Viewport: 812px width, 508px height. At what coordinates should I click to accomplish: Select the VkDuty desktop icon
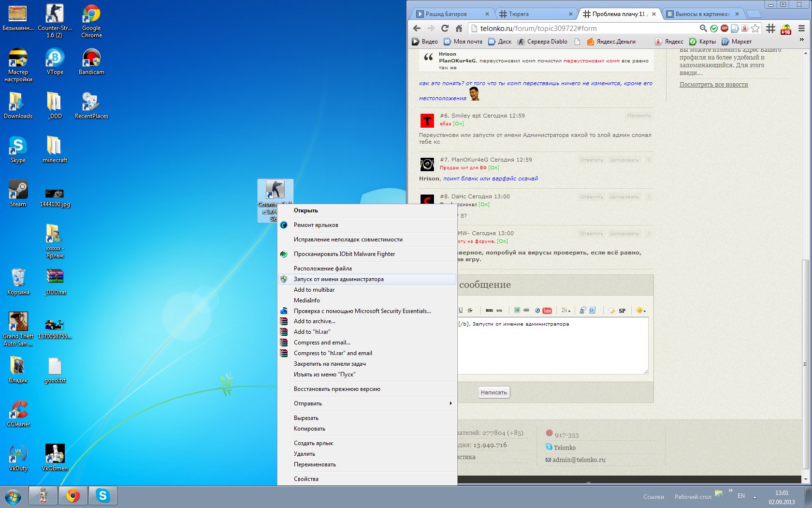tap(18, 458)
